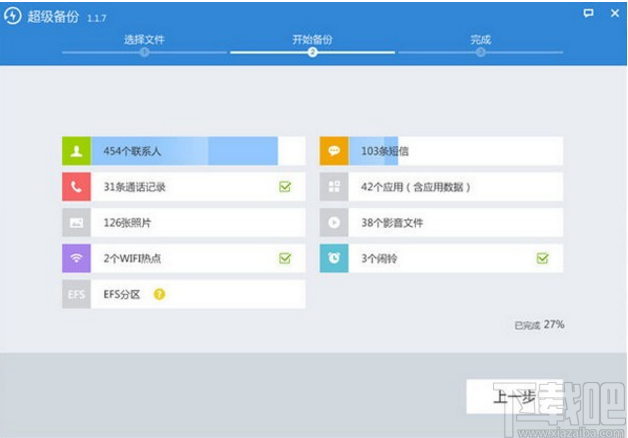Click the gray media play icon
The height and width of the screenshot is (438, 628).
point(334,222)
